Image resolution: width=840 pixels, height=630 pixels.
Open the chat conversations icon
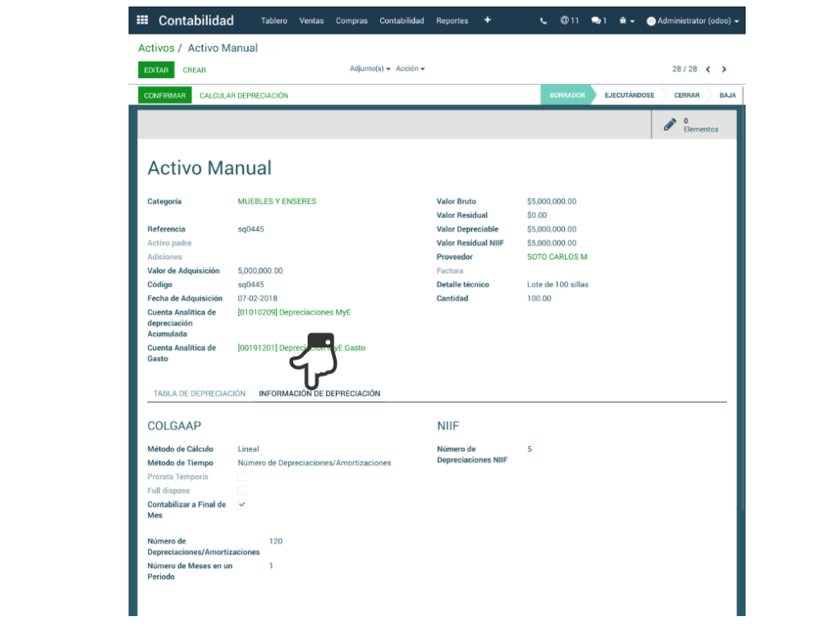pyautogui.click(x=599, y=21)
